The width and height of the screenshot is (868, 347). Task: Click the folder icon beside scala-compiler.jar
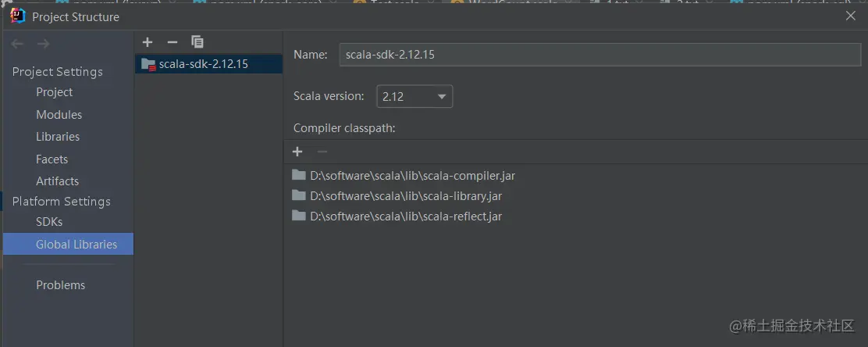point(299,175)
